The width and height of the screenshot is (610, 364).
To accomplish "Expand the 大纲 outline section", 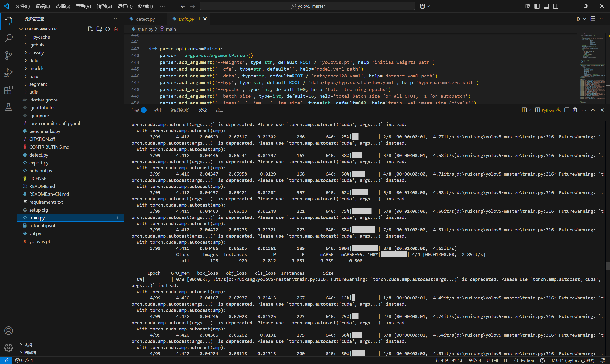I will (28, 345).
